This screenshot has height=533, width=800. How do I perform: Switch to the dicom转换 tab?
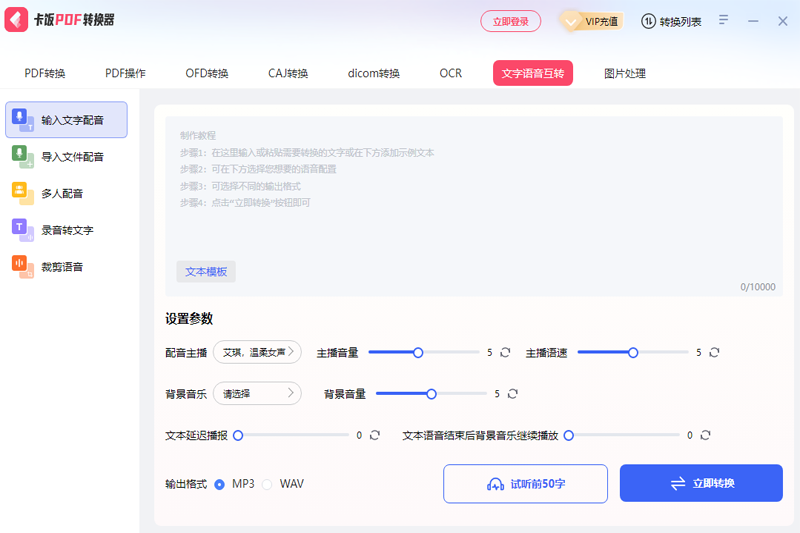coord(373,73)
